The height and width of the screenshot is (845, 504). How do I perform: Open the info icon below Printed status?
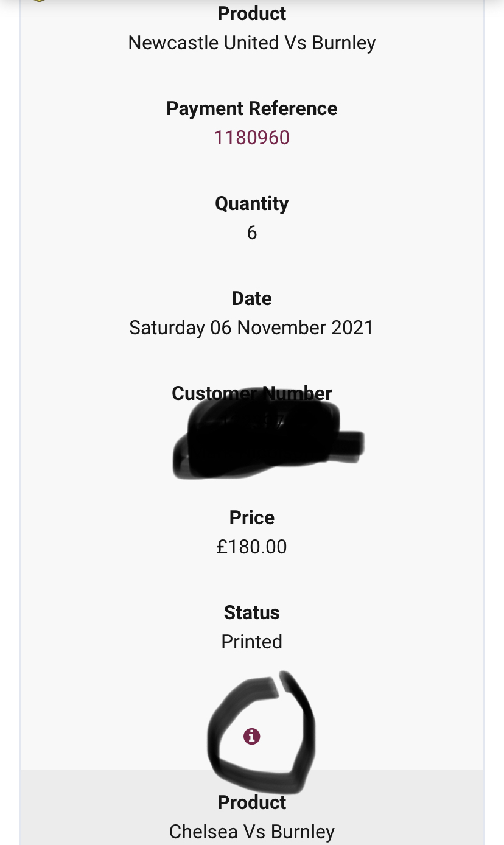[x=251, y=737]
